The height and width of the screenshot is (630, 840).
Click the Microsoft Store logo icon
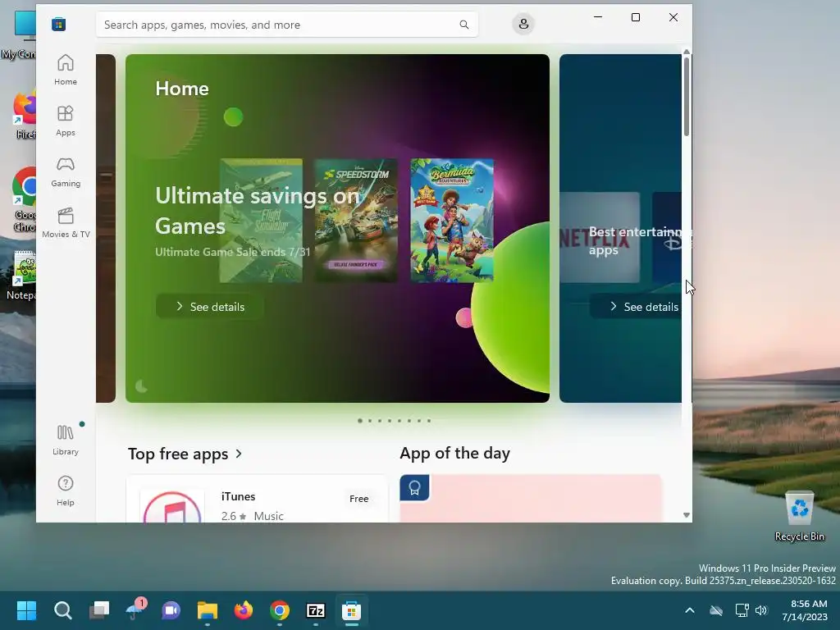pyautogui.click(x=59, y=24)
